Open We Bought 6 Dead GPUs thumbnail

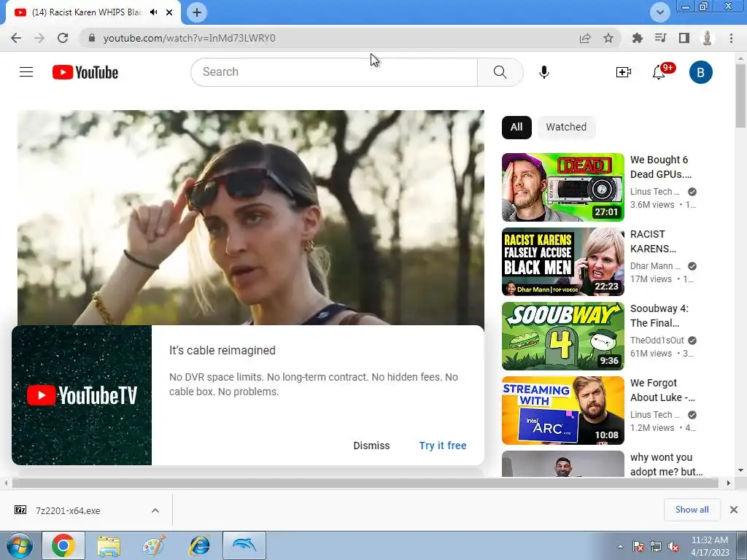coord(562,187)
